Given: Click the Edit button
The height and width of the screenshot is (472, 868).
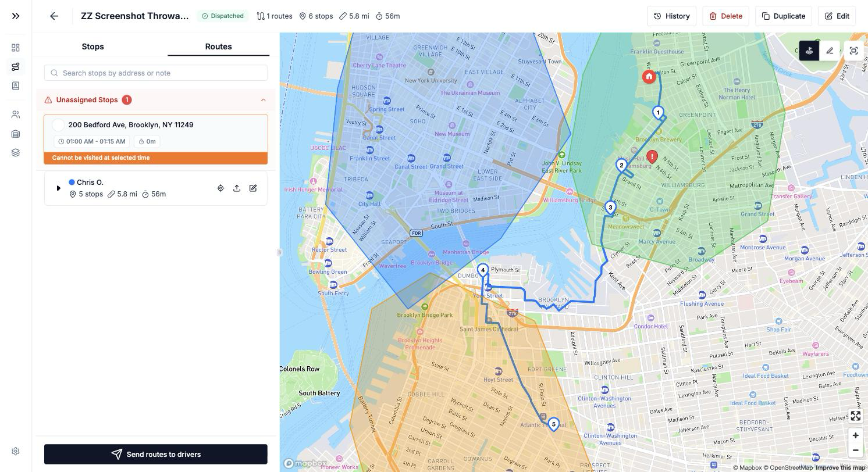Looking at the screenshot, I should coord(837,16).
